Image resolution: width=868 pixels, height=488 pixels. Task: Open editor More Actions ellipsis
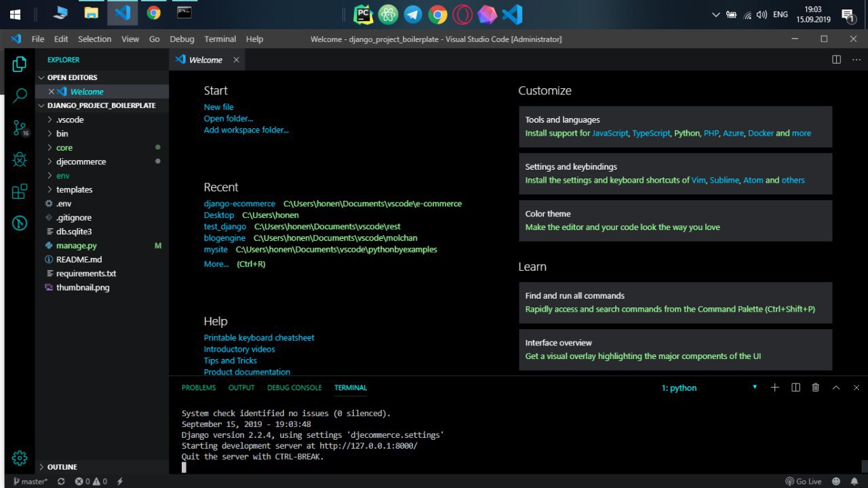point(856,60)
